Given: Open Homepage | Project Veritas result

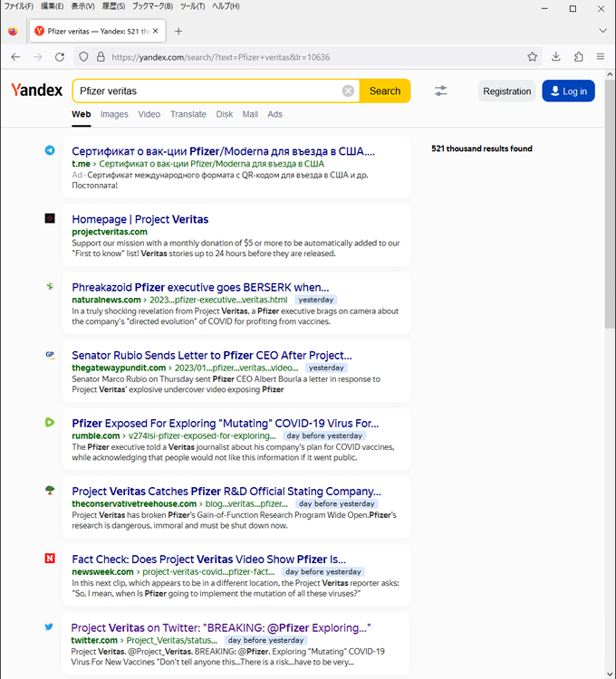Looking at the screenshot, I should (x=140, y=219).
